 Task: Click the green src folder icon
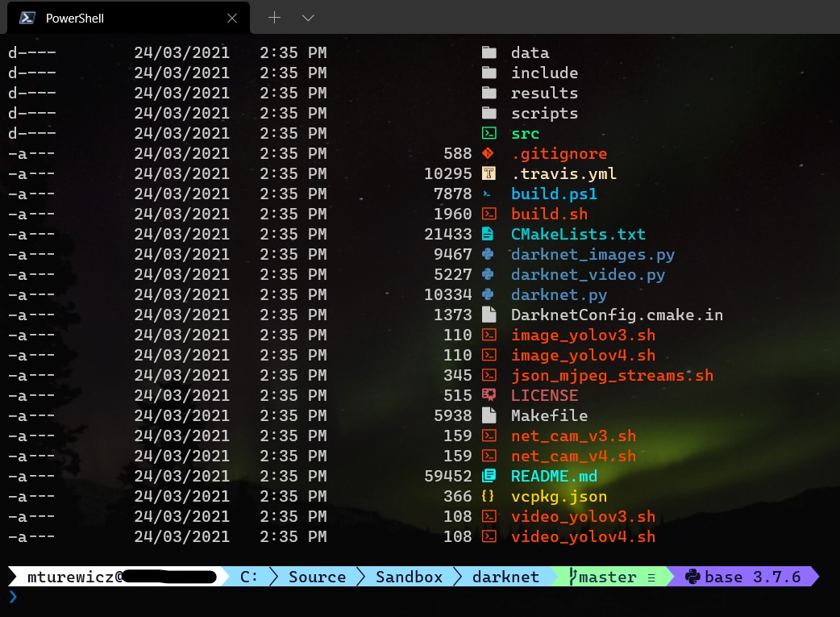(489, 133)
